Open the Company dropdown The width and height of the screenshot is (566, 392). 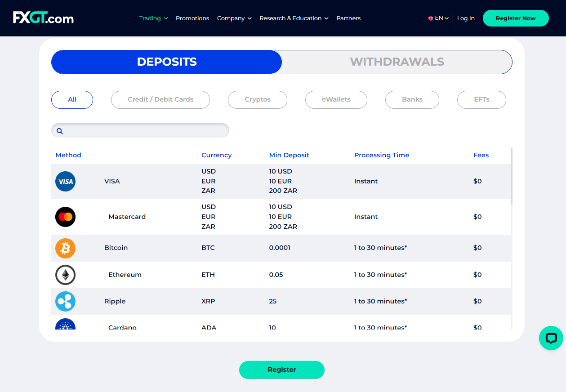coord(234,18)
